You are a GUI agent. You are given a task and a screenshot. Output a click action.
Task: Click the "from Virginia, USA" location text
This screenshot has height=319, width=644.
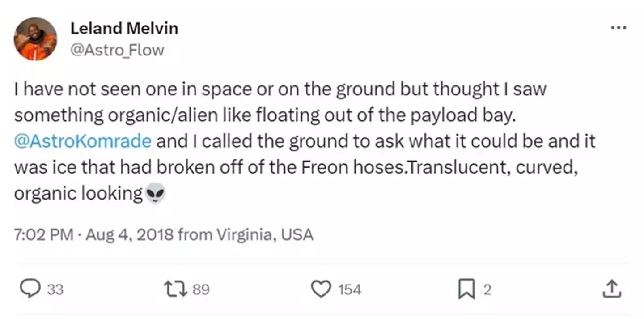click(245, 234)
